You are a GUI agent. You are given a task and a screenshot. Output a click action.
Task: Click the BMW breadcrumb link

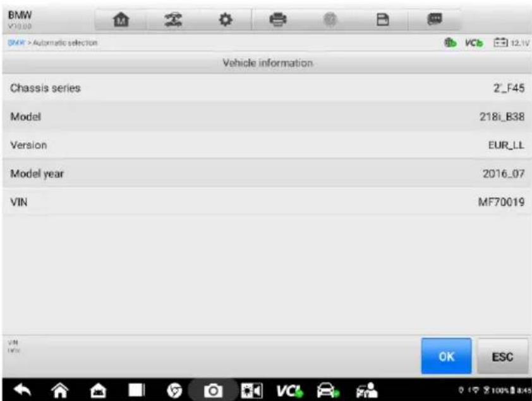coord(16,43)
